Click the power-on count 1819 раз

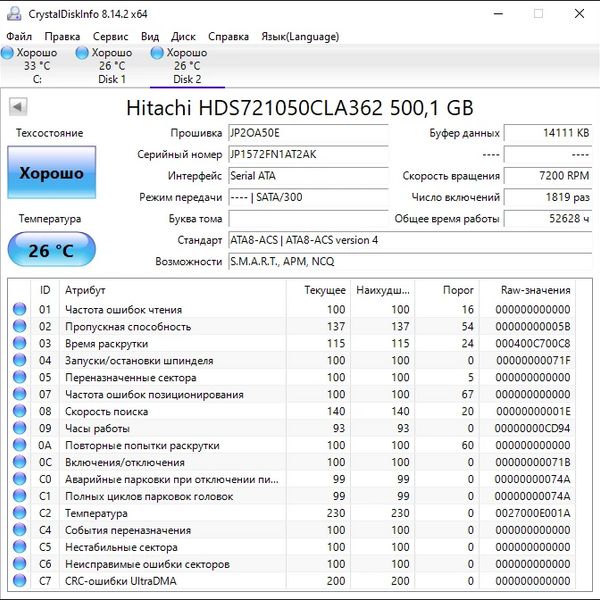point(548,197)
